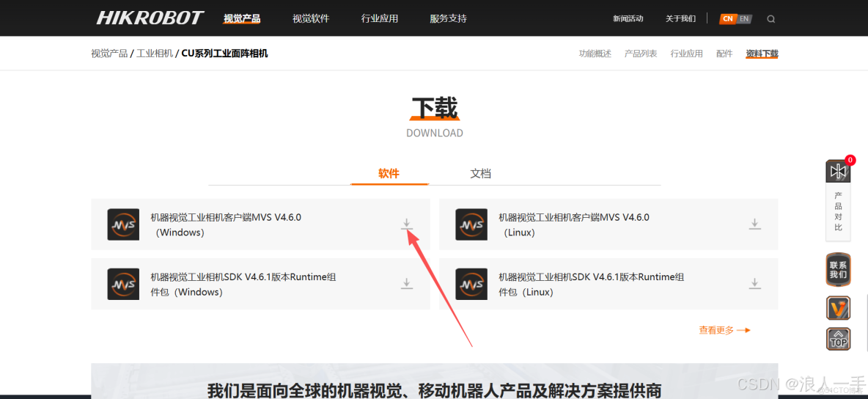Click MVS thumbnail of SDK Windows package
868x399 pixels.
click(123, 285)
